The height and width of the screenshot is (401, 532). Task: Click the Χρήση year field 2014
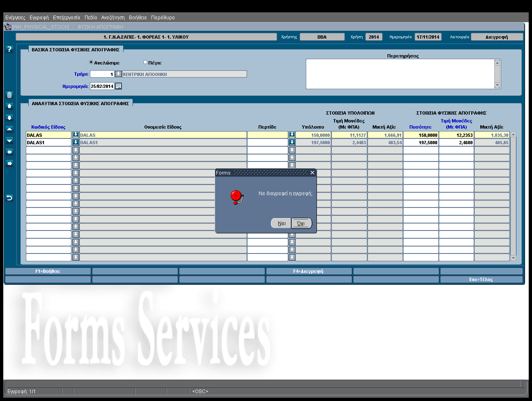tap(374, 37)
